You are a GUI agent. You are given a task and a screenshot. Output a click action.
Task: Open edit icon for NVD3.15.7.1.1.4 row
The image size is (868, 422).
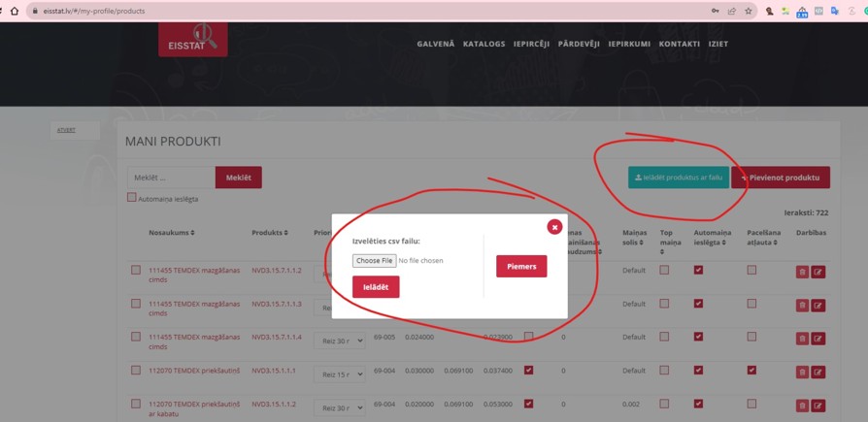[818, 339]
